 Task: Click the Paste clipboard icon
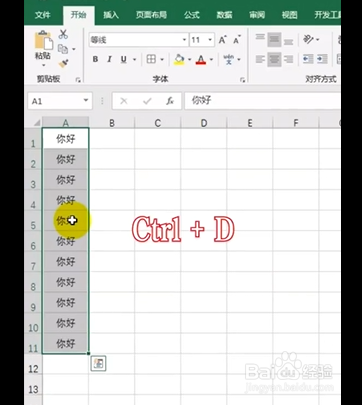coord(44,40)
